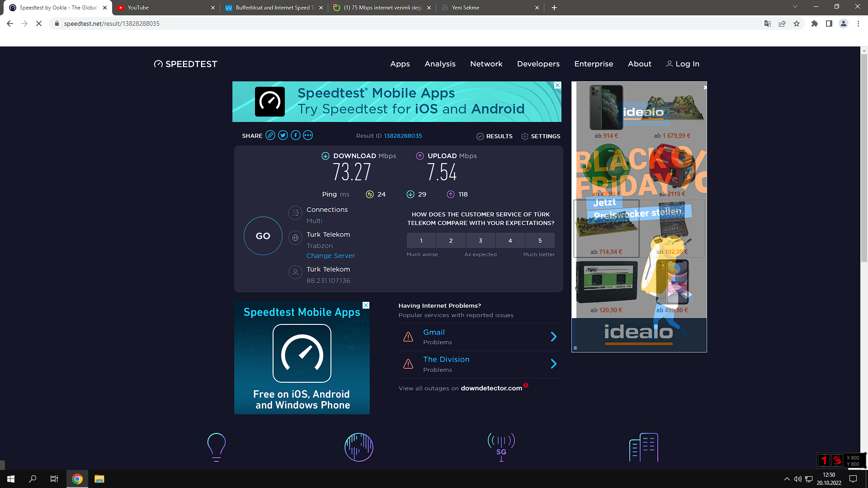Rate customer service as 3
The width and height of the screenshot is (868, 488).
[481, 240]
